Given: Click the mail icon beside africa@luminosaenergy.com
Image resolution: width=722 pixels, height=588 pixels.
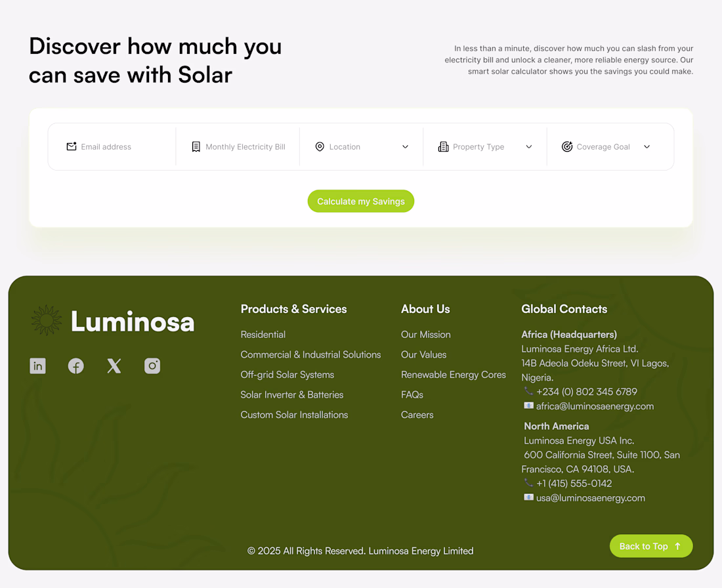Looking at the screenshot, I should tap(528, 406).
